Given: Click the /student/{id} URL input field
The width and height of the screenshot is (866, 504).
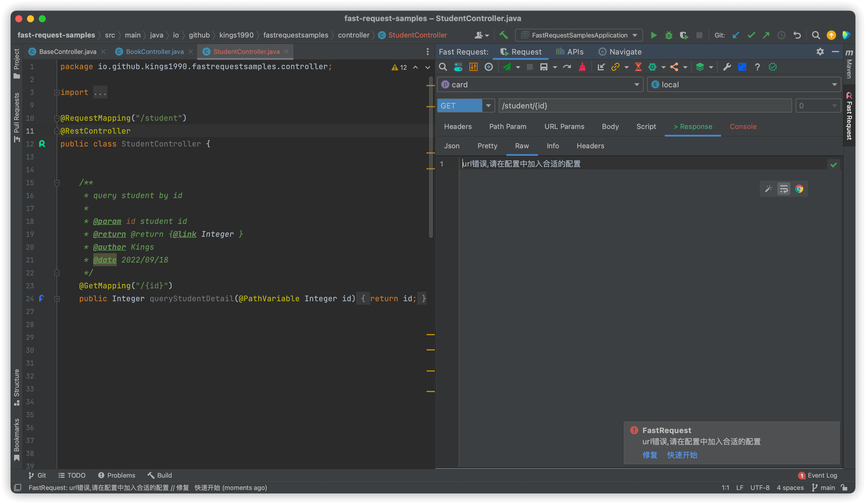Looking at the screenshot, I should coord(645,106).
